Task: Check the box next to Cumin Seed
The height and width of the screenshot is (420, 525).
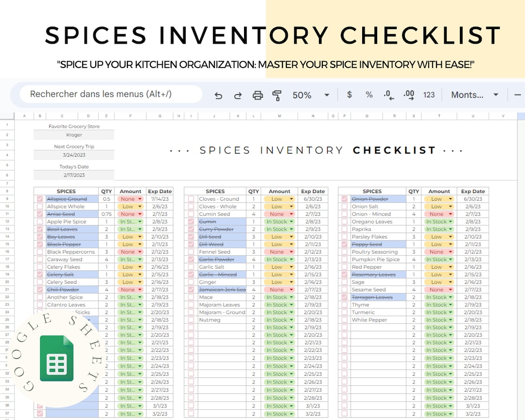Action: pyautogui.click(x=191, y=214)
